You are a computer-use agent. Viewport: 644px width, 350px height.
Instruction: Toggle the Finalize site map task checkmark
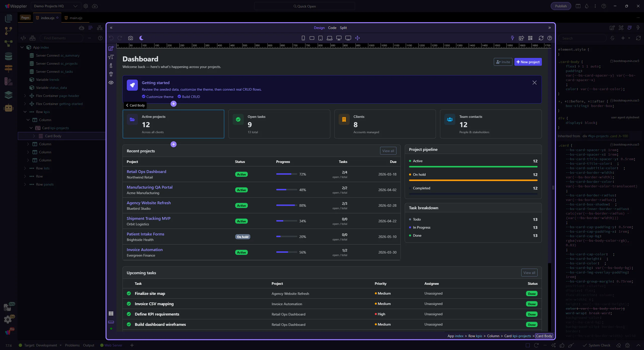click(x=129, y=293)
